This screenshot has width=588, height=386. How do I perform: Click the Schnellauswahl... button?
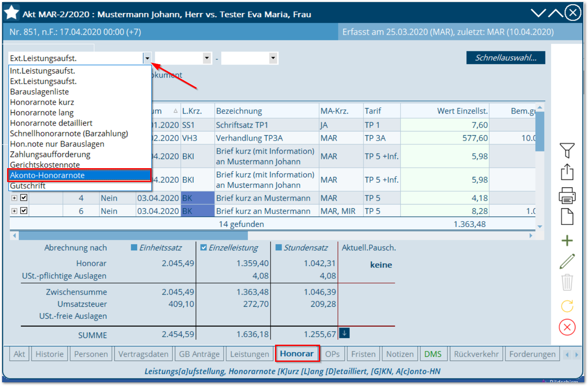click(506, 58)
